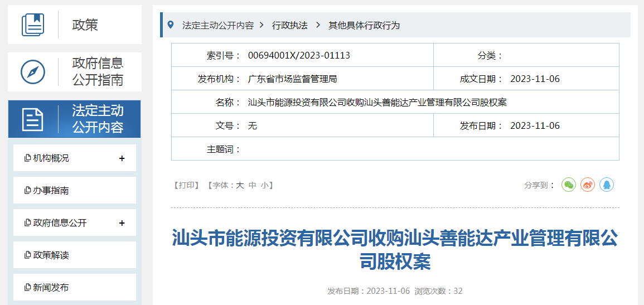The width and height of the screenshot is (644, 305).
Task: Click the 分享到 label
Action: point(539,185)
